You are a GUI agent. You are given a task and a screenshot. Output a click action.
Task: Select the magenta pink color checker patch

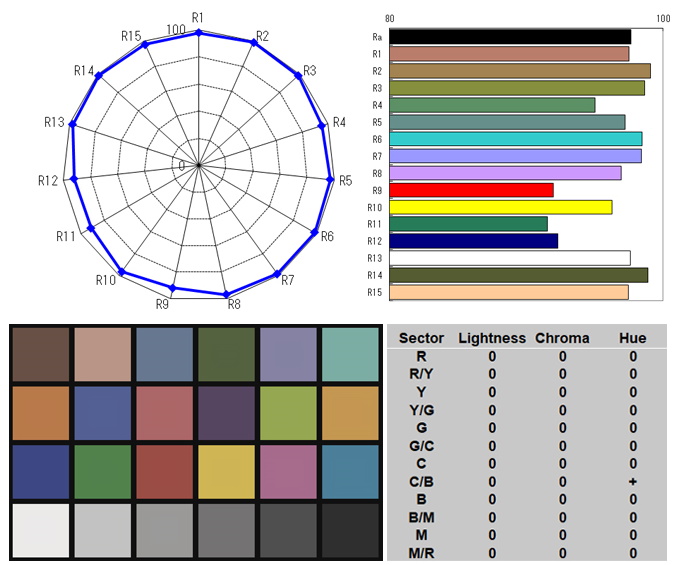[x=288, y=472]
